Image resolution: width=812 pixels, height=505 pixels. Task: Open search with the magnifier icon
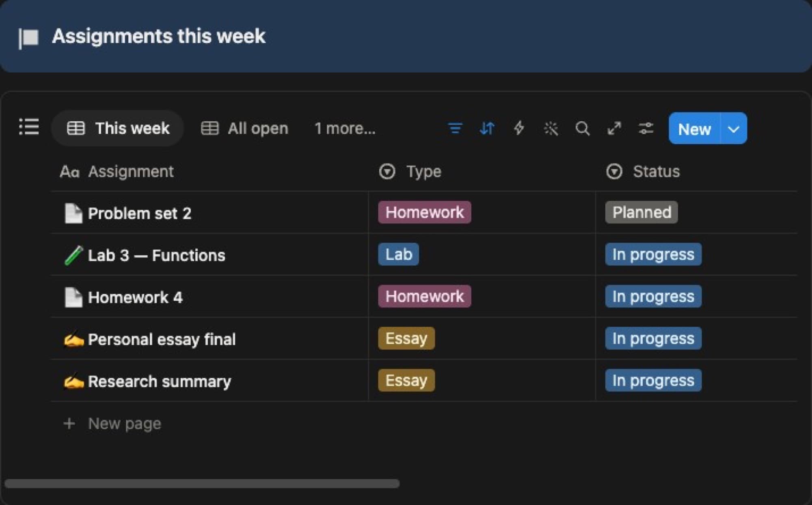582,128
